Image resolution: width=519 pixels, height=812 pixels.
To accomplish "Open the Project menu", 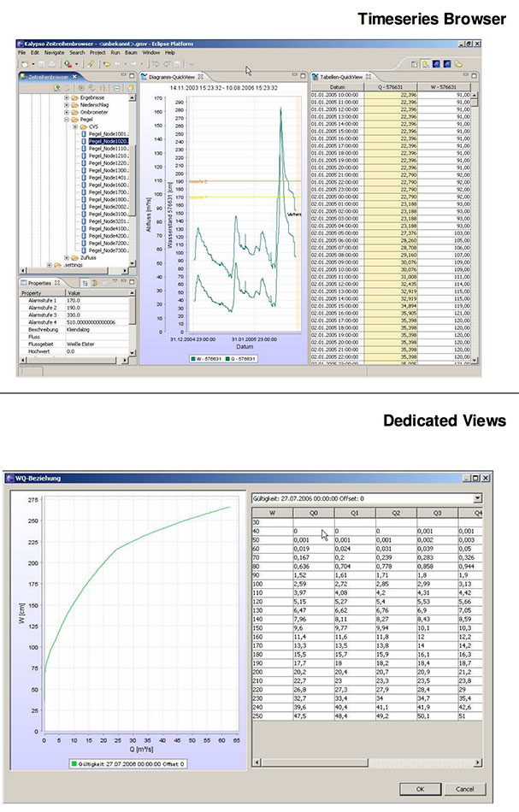I will [97, 53].
